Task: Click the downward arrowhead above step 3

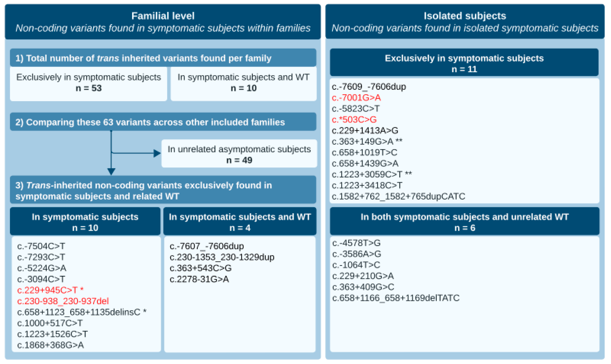Action: pos(111,171)
